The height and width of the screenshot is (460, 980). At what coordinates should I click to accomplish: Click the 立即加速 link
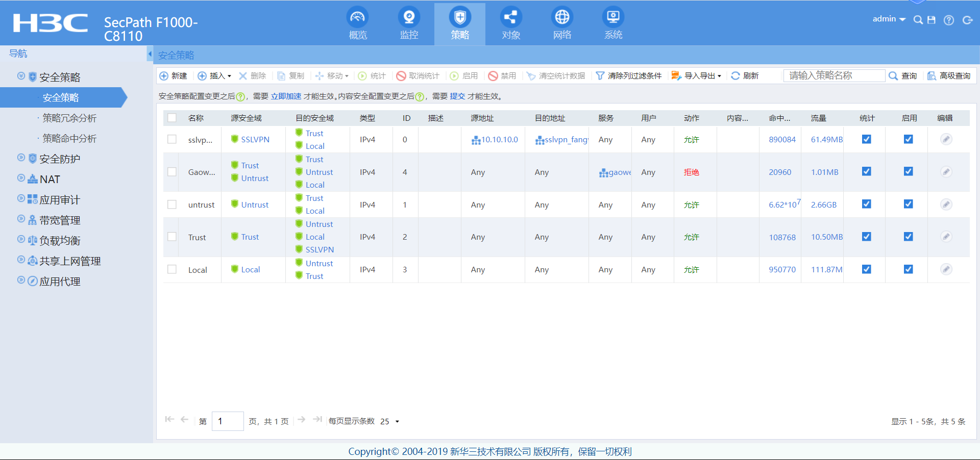coord(286,96)
